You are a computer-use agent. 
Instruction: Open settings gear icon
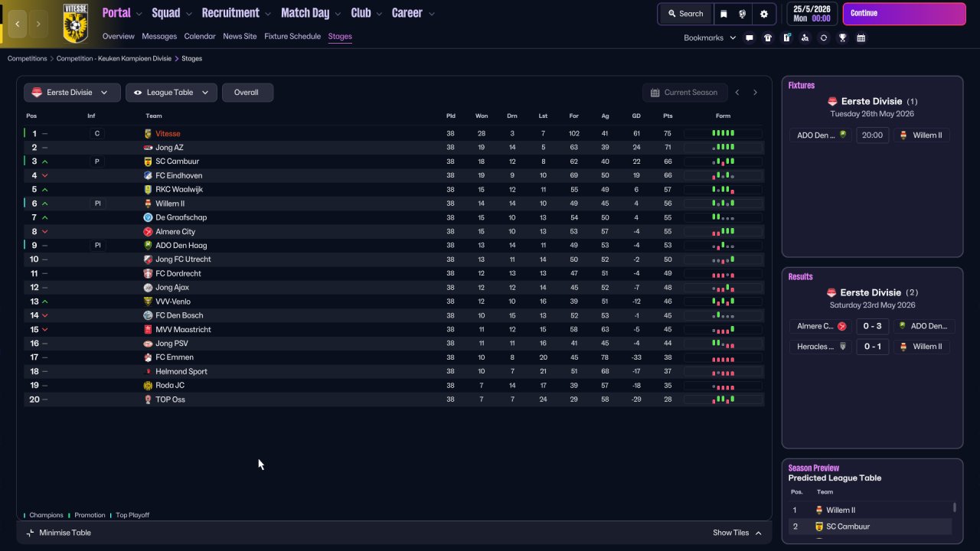(763, 14)
